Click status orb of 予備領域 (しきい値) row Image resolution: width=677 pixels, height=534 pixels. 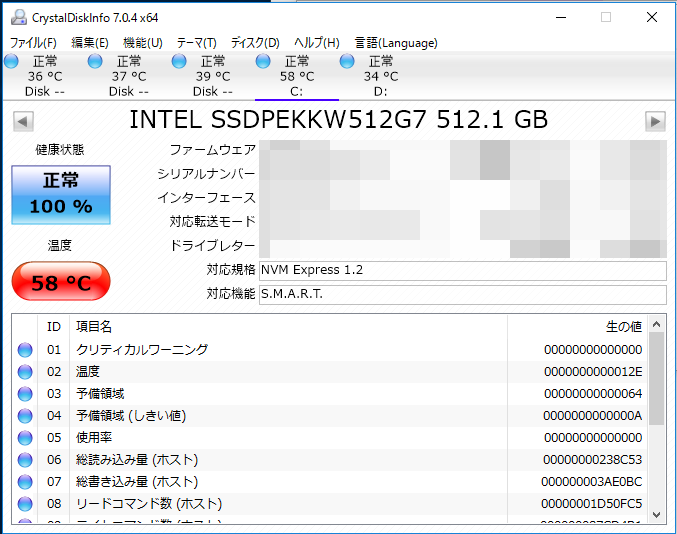[25, 416]
